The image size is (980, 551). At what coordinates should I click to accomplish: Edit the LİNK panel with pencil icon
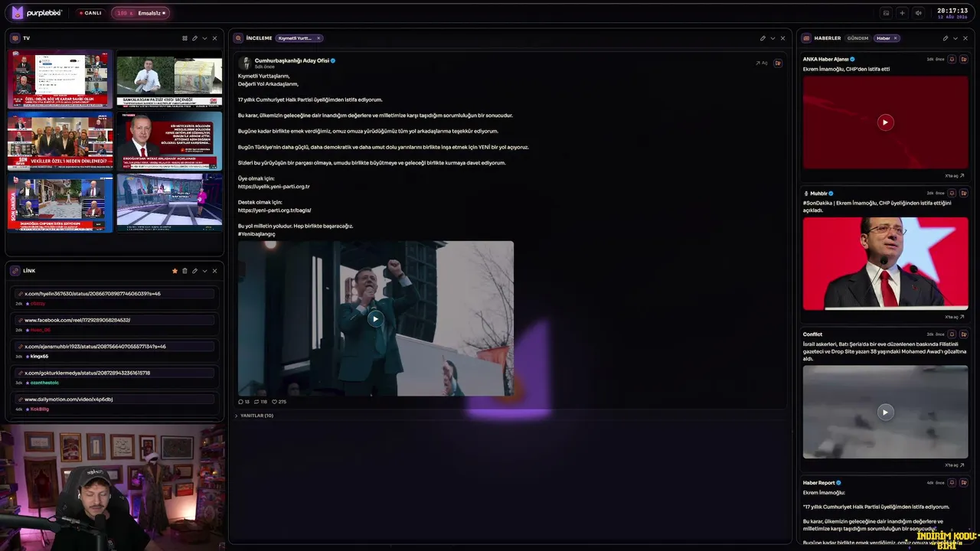coord(194,271)
